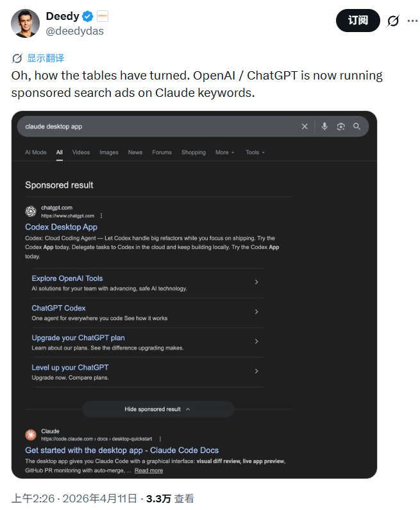The height and width of the screenshot is (510, 420).
Task: Click the Grok icon next to the subscribe button
Action: pos(393,21)
